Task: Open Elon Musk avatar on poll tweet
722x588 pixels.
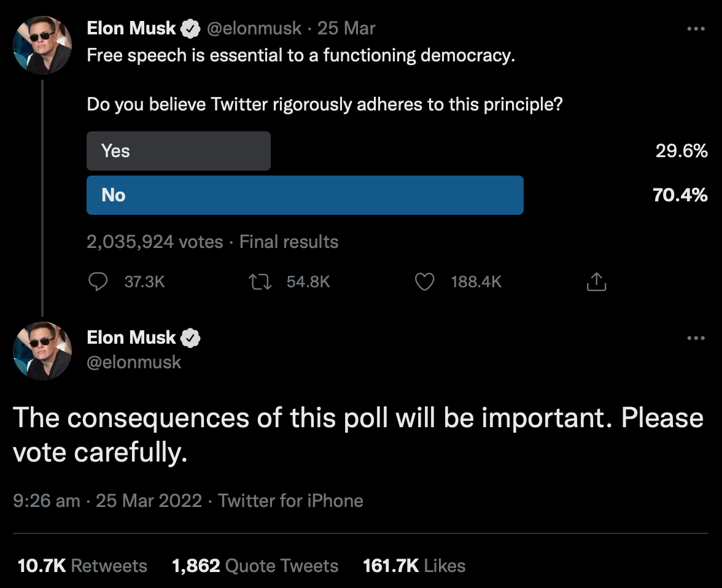Action: pos(42,45)
